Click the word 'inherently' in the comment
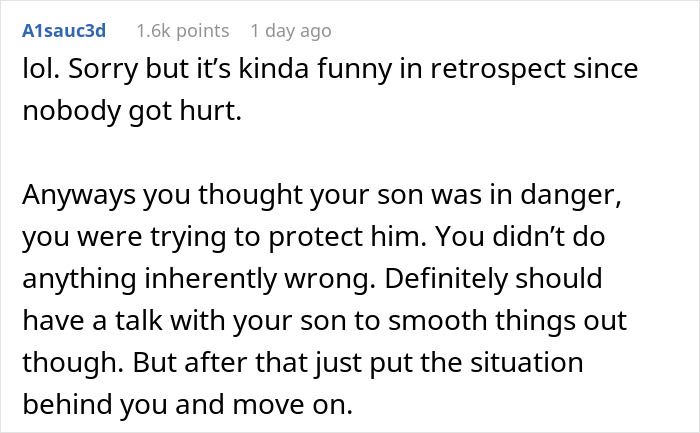The width and height of the screenshot is (700, 433). [x=210, y=279]
